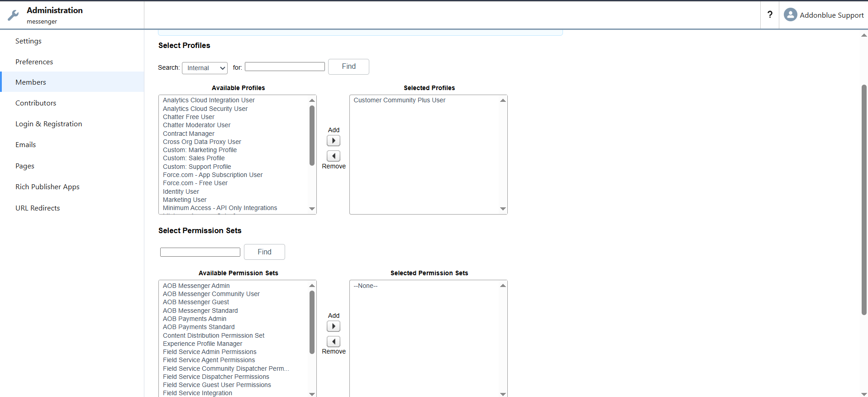Select Custom: Support Profile
This screenshot has height=397, width=868.
197,167
